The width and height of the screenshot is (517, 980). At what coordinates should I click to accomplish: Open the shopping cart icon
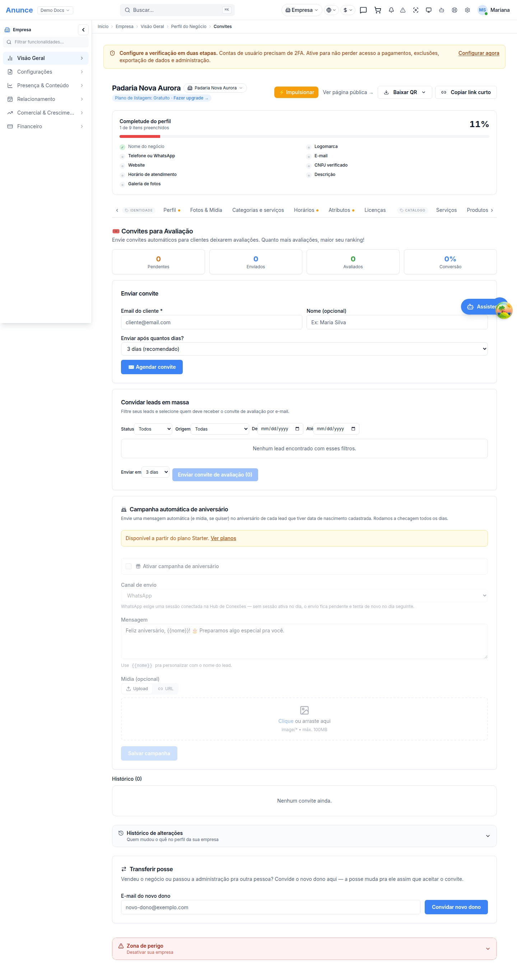click(377, 10)
